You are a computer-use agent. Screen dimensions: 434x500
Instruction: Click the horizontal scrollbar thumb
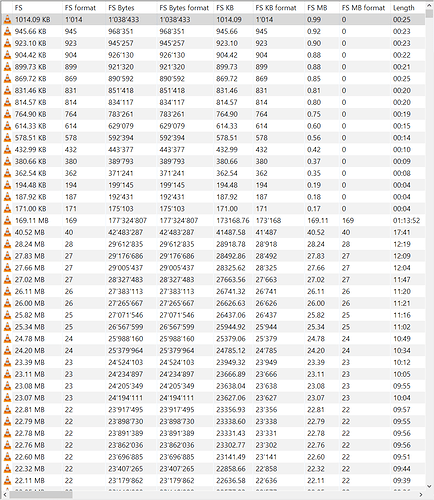[41, 495]
